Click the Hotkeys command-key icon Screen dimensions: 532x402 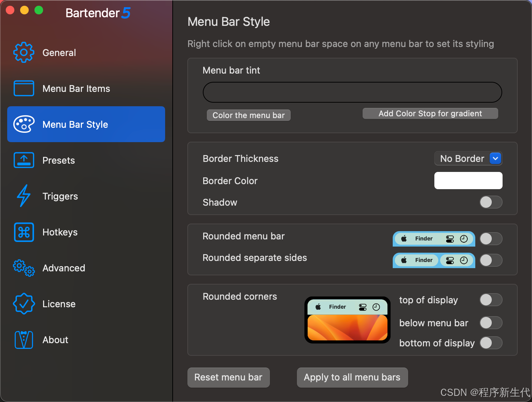[x=24, y=232]
